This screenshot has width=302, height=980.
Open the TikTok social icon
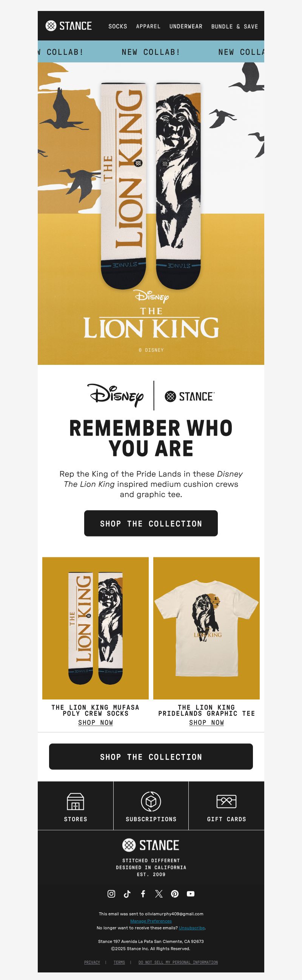click(127, 894)
